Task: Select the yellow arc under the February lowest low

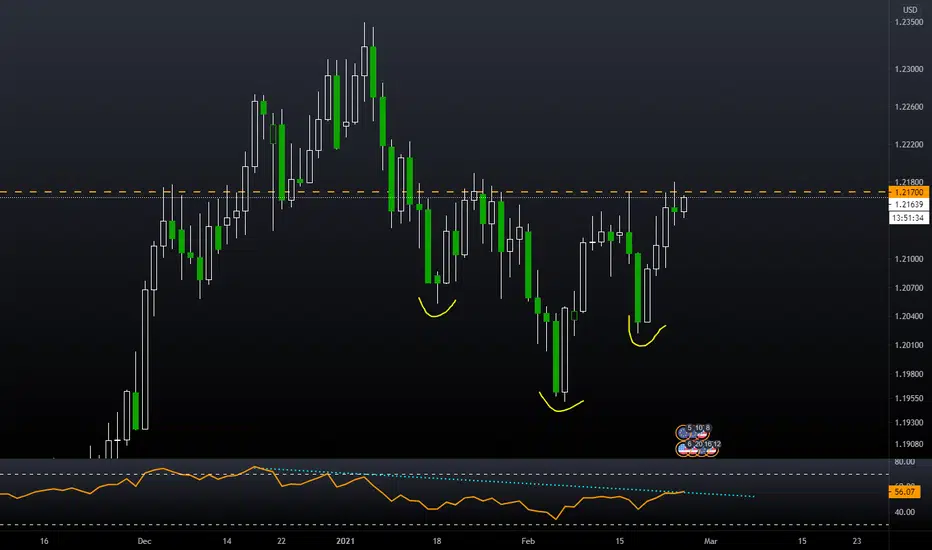Action: pyautogui.click(x=561, y=403)
